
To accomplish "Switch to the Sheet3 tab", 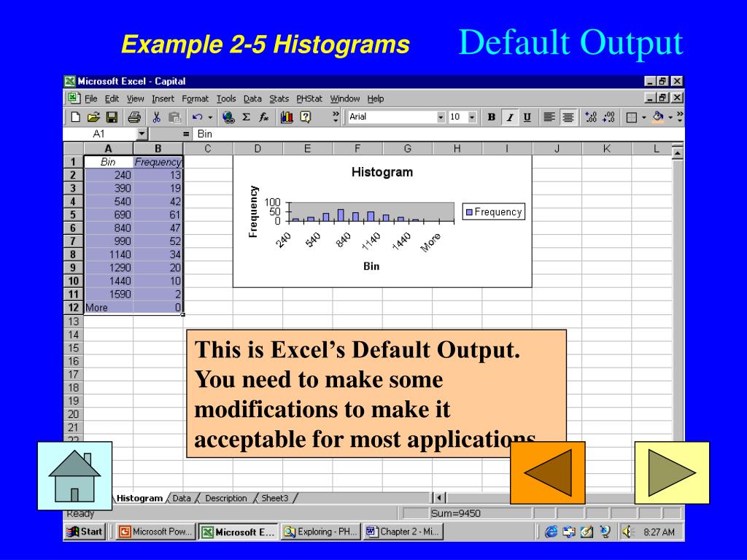I will click(275, 498).
